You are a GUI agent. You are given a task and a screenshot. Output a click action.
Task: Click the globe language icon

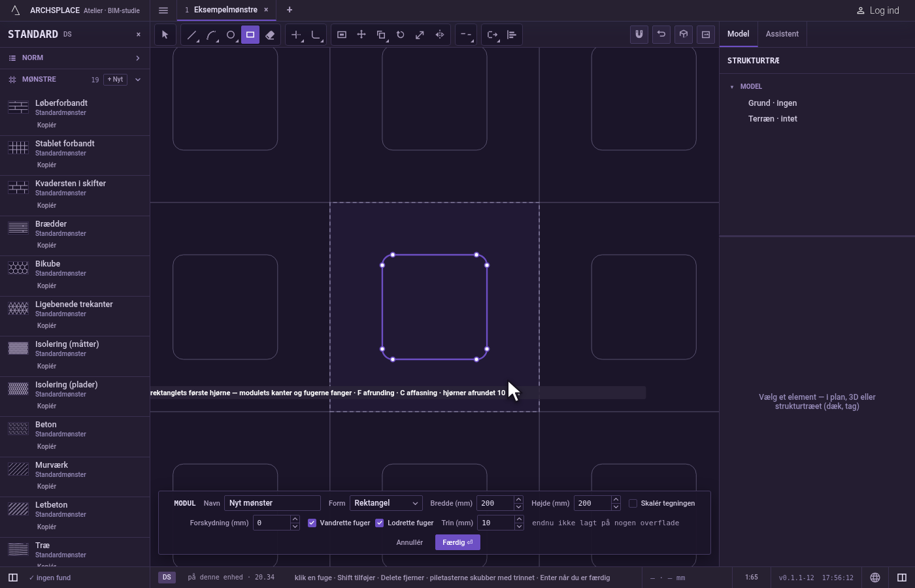pyautogui.click(x=875, y=578)
